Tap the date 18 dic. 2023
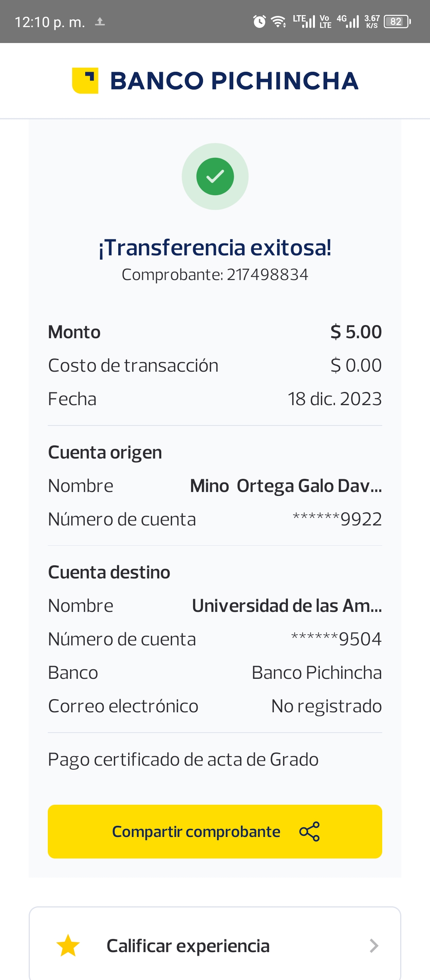 [334, 399]
